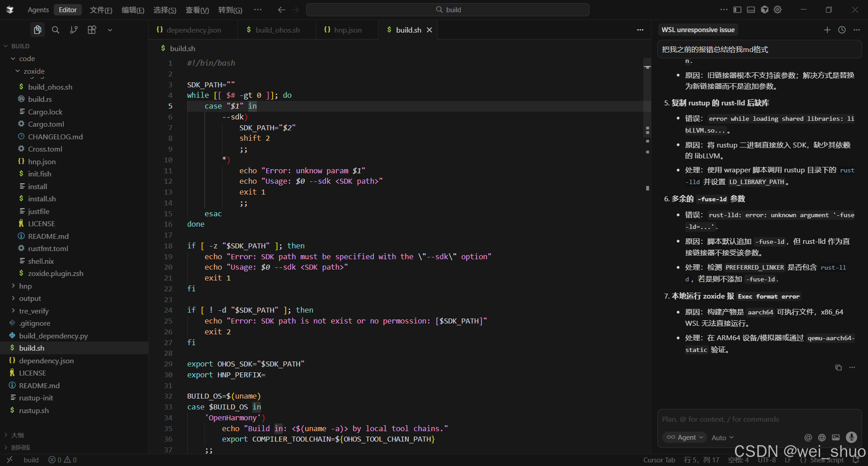Switch to the hnp.json tab

346,30
